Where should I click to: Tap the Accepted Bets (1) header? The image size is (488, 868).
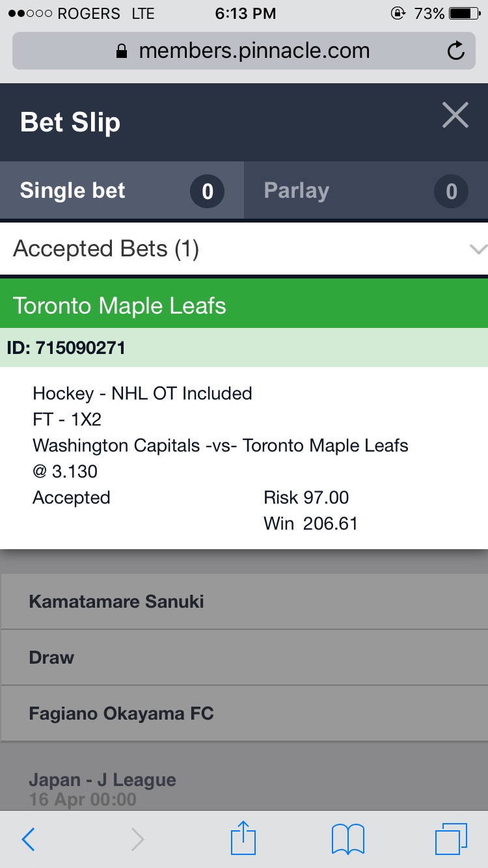244,249
